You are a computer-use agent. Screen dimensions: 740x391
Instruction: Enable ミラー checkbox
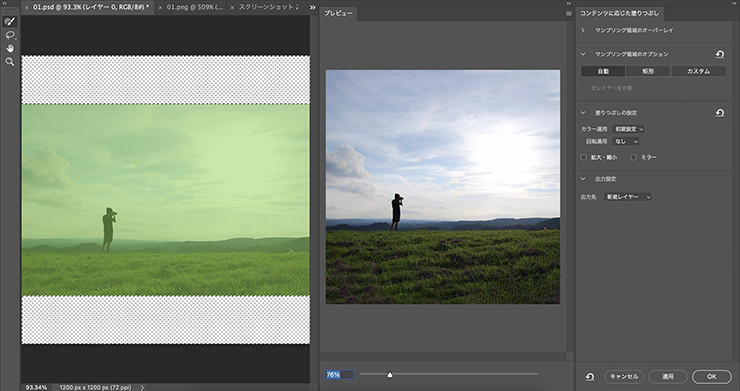coord(634,157)
